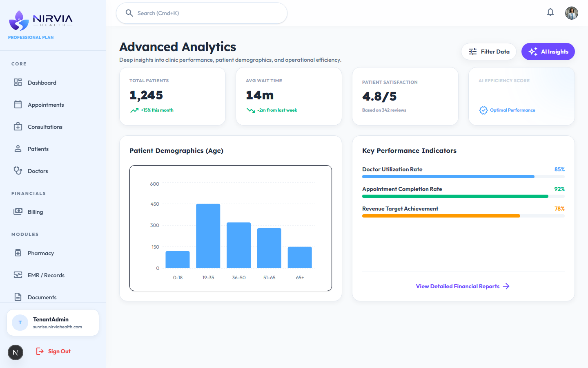Open Dashboard in the sidebar
The height and width of the screenshot is (368, 588).
click(53, 83)
